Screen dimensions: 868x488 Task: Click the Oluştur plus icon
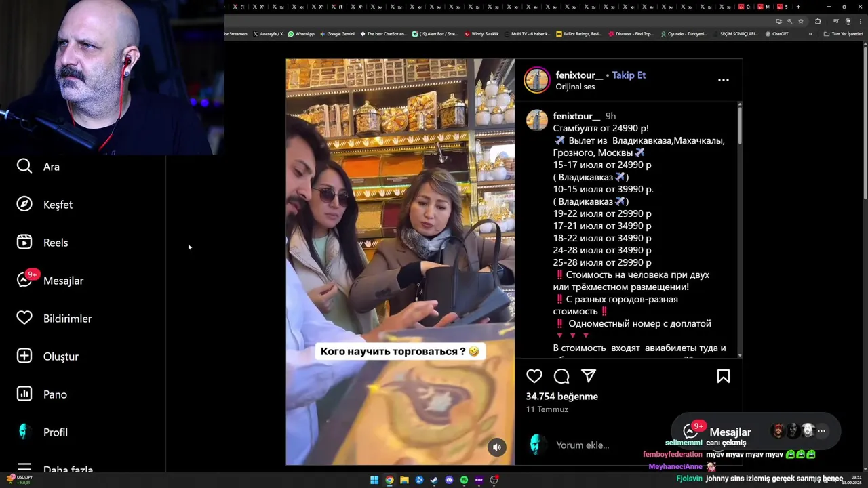24,356
